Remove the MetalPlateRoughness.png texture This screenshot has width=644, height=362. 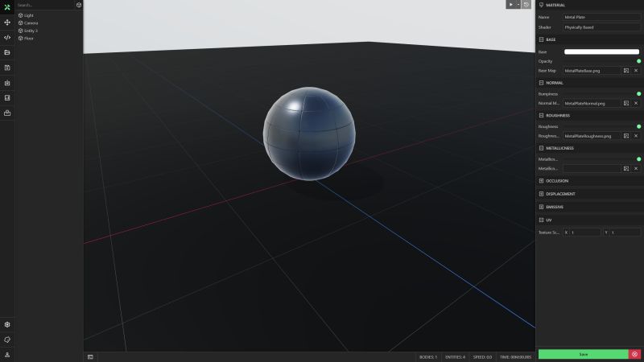[x=636, y=136]
